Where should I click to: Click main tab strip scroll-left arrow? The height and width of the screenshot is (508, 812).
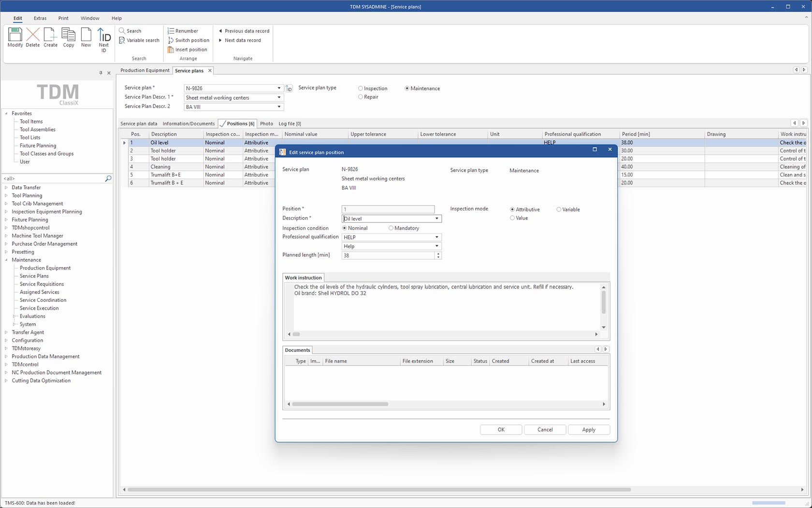[x=796, y=70]
